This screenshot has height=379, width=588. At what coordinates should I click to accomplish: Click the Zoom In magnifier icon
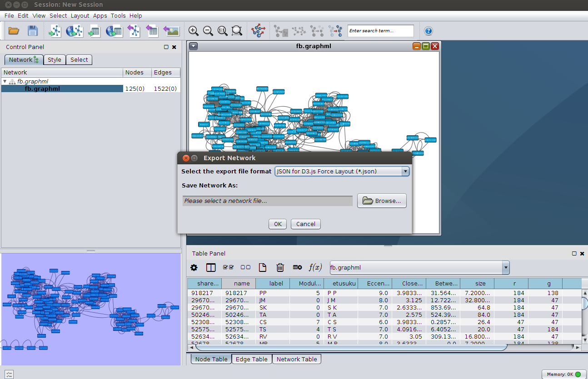click(x=194, y=31)
